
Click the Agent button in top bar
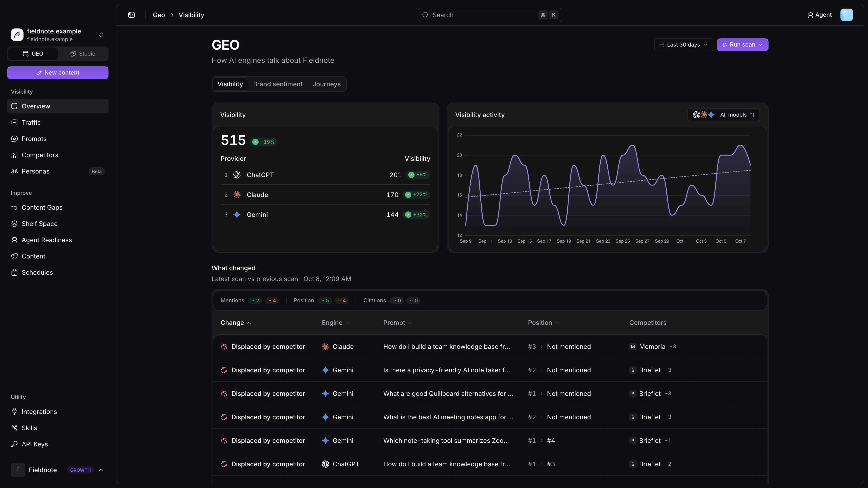tap(819, 15)
